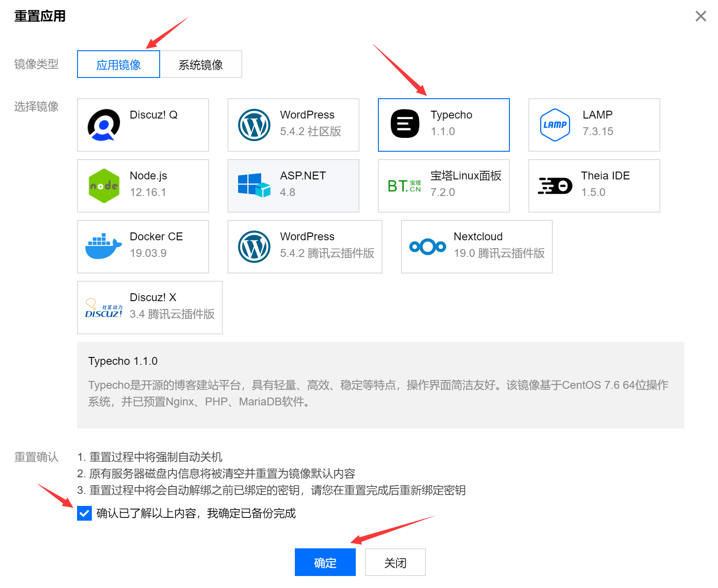Click the Theia IDE logo icon
This screenshot has height=588, width=718.
[x=555, y=186]
